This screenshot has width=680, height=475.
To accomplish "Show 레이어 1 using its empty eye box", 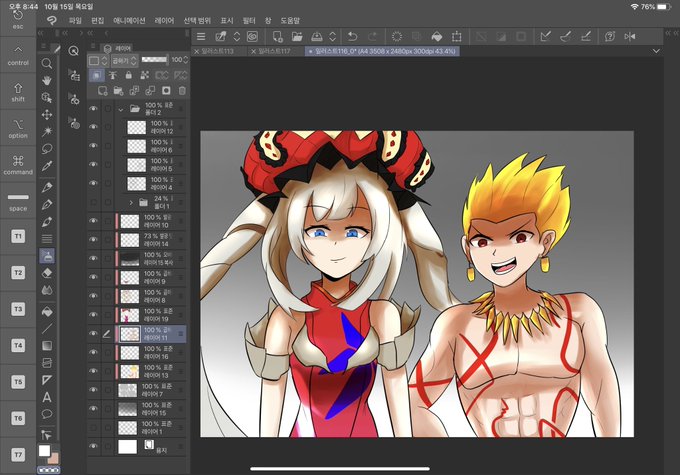I will pyautogui.click(x=93, y=428).
